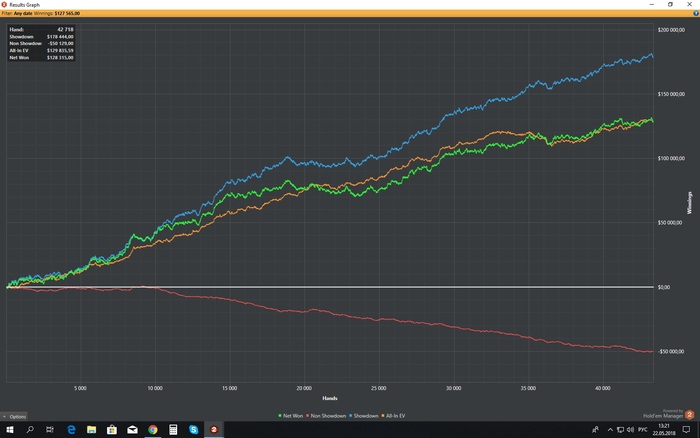Minimize the Results Graph window
The image size is (700, 438).
[651, 4]
